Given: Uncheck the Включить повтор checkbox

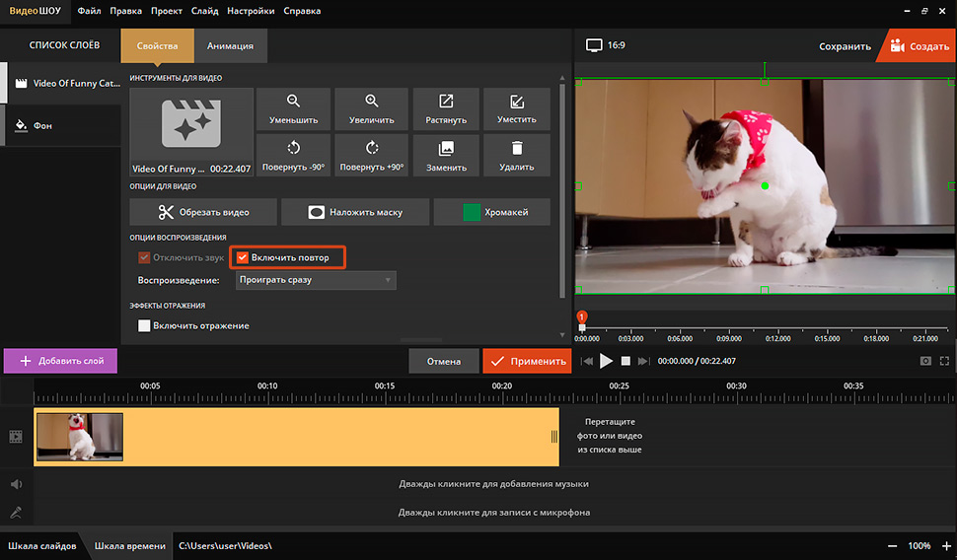Looking at the screenshot, I should coord(243,257).
